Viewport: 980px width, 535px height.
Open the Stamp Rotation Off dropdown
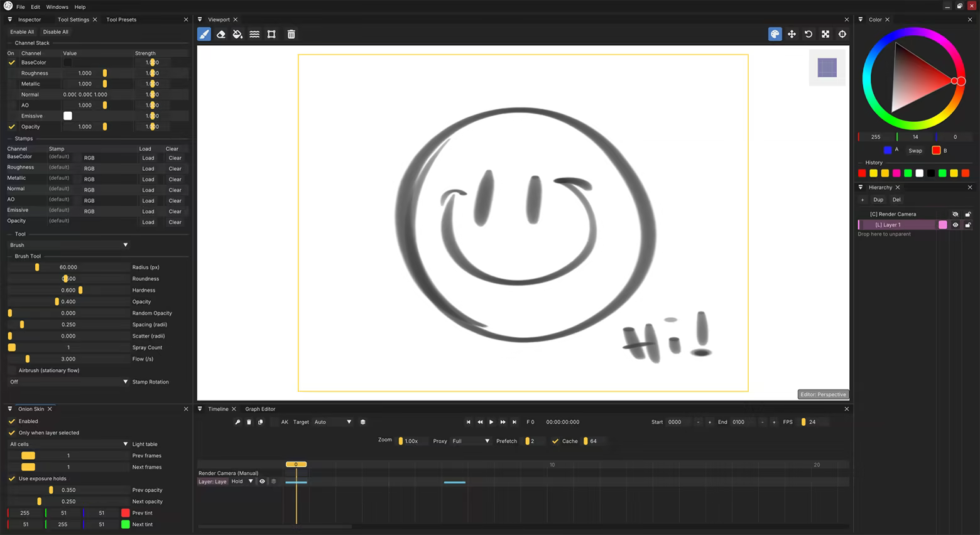pyautogui.click(x=68, y=382)
